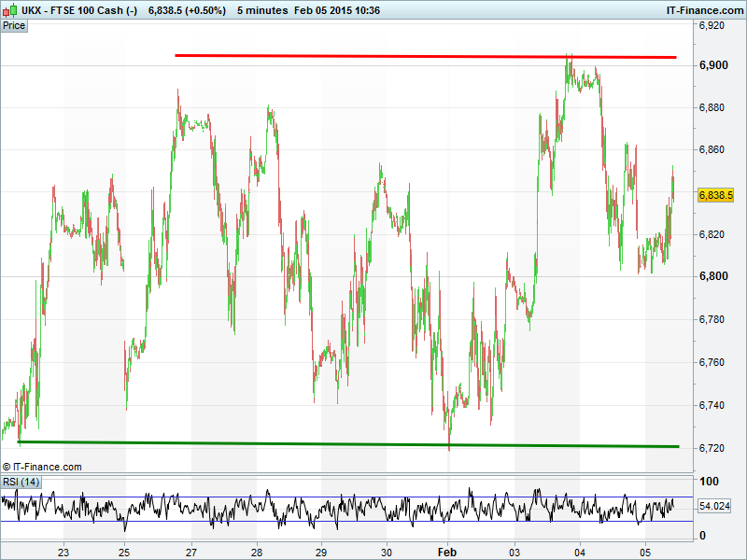Click the RSI value 54.024 label
The image size is (747, 560).
click(714, 506)
